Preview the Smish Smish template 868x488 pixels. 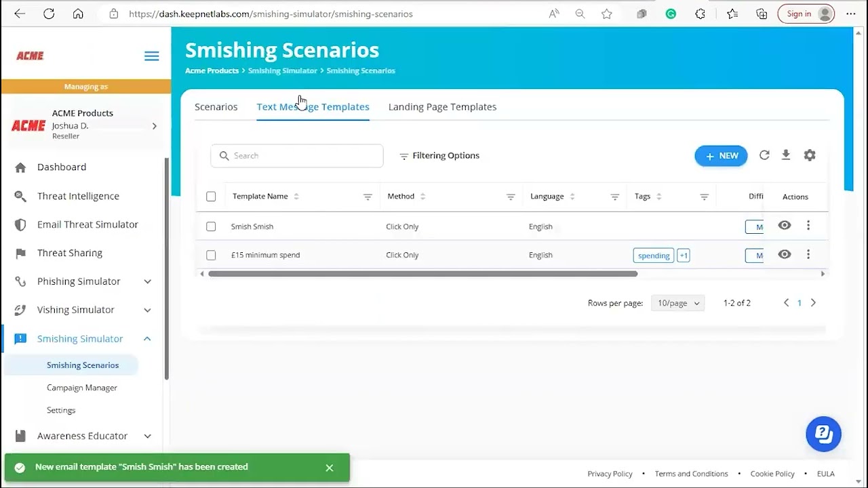785,226
